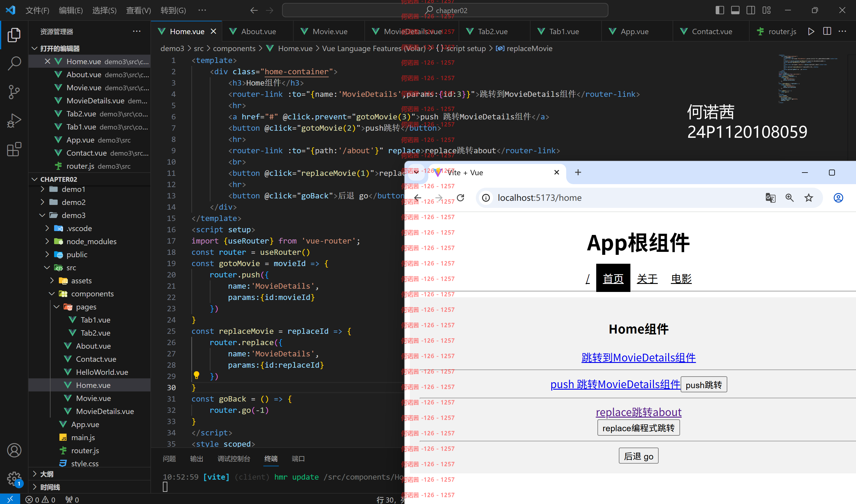Open the Manage gear settings menu
Viewport: 856px width, 504px height.
14,478
